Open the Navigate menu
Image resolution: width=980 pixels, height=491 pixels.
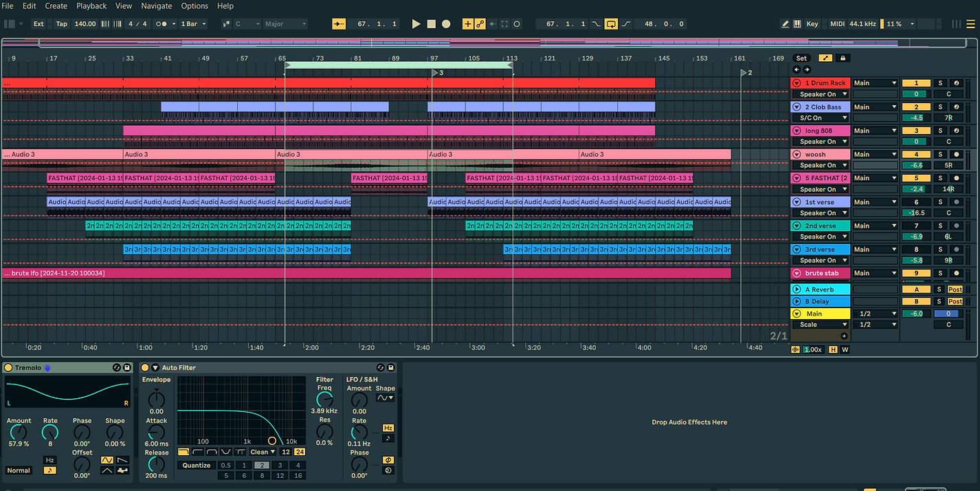157,6
